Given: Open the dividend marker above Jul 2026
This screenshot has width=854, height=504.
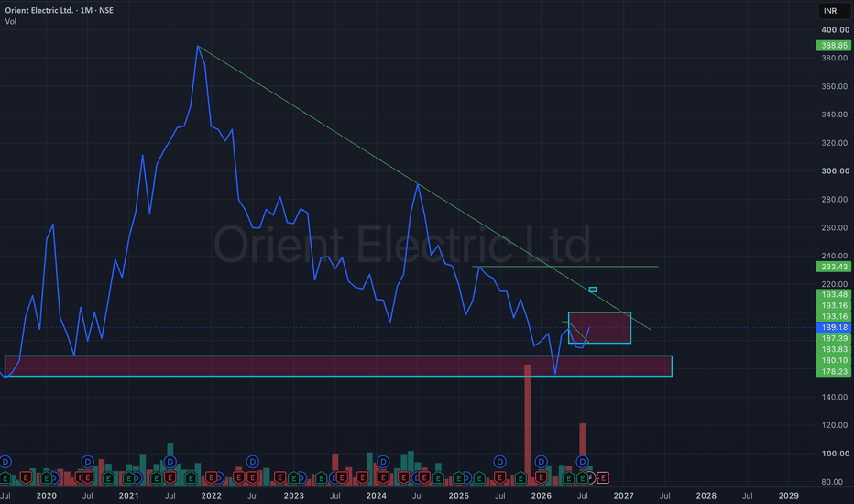Looking at the screenshot, I should [x=582, y=462].
